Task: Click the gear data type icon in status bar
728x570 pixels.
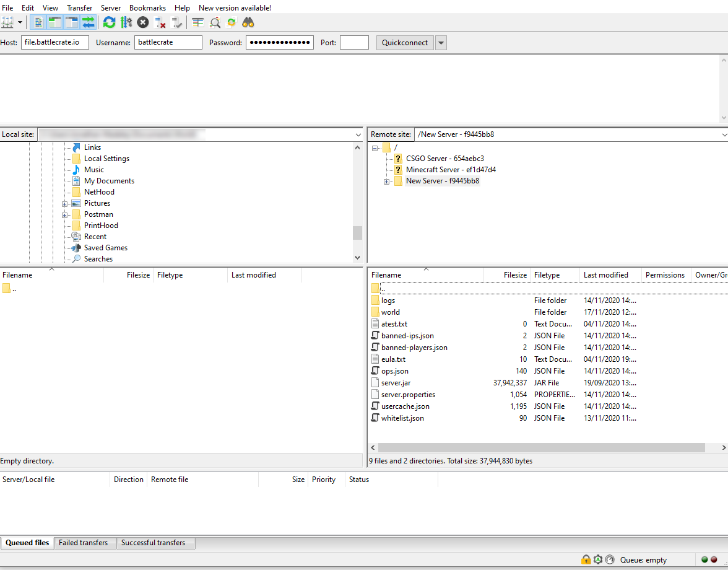Action: (598, 559)
